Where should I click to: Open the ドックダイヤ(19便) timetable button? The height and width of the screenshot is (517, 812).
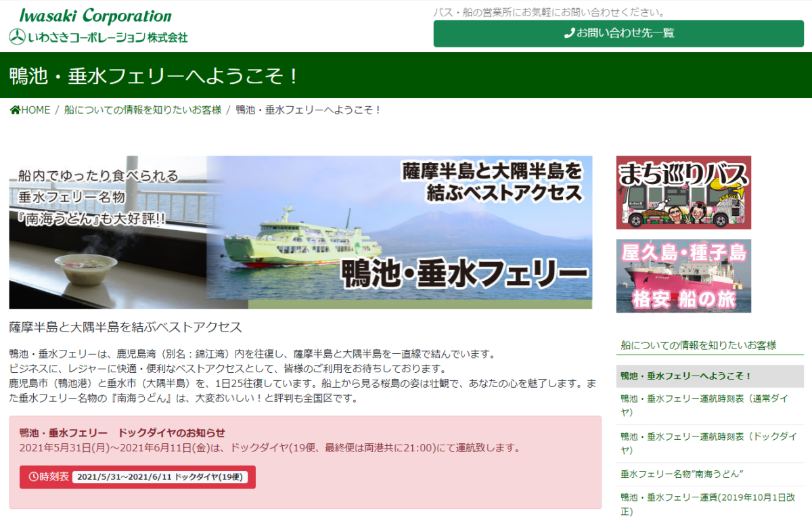[x=138, y=476]
